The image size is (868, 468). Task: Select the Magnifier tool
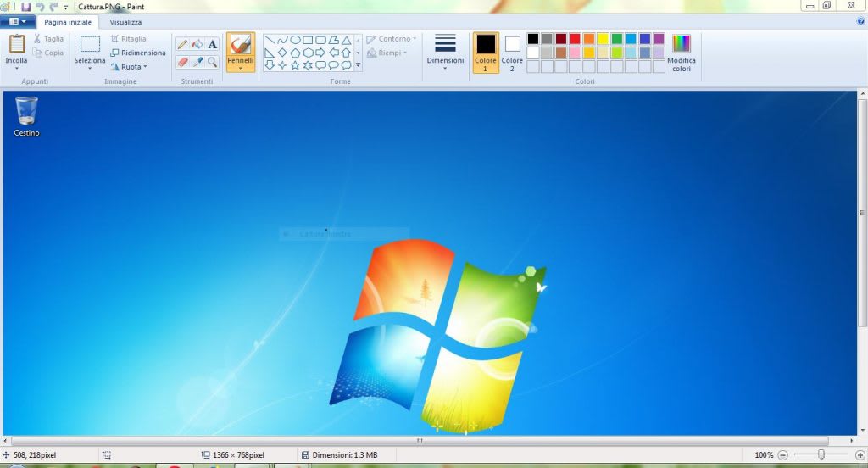[x=212, y=62]
